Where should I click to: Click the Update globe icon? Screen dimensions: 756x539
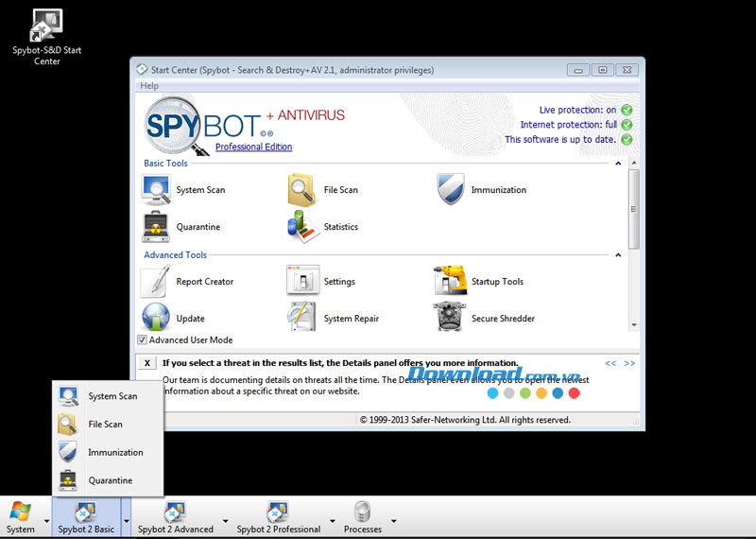click(x=156, y=319)
